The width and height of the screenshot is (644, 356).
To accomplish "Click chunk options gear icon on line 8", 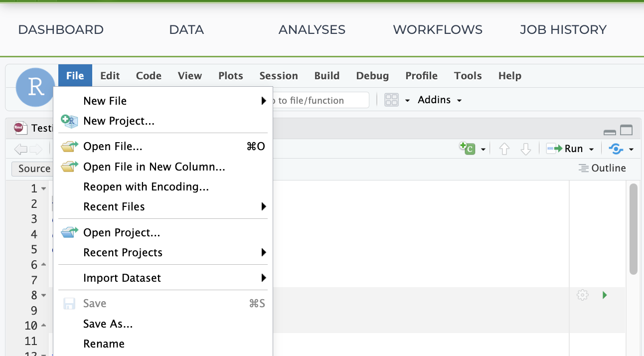I will 582,295.
